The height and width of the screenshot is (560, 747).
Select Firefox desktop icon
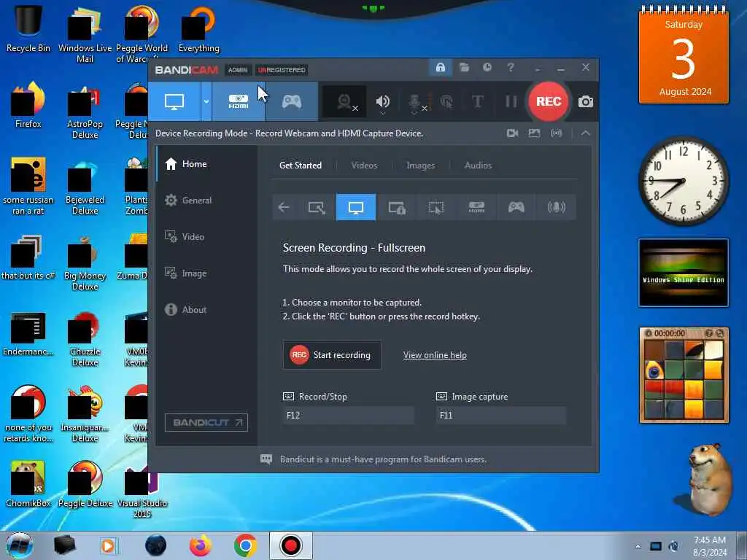pyautogui.click(x=28, y=105)
